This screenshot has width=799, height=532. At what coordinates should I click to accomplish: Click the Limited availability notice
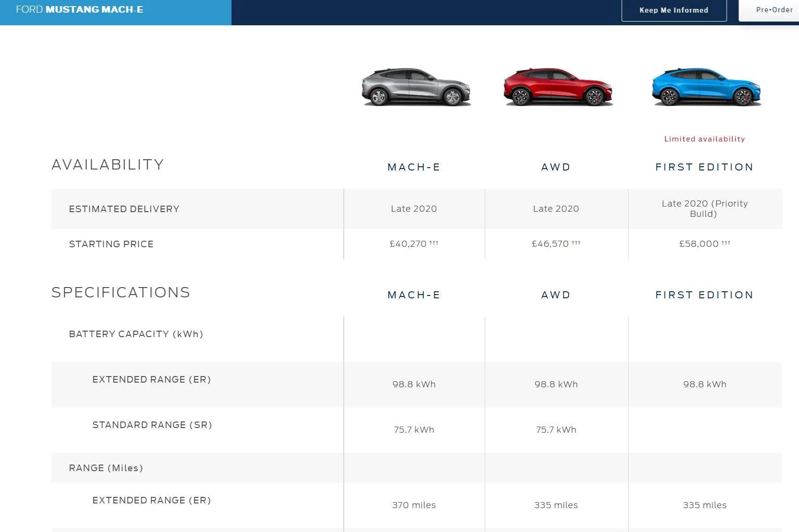pyautogui.click(x=704, y=139)
